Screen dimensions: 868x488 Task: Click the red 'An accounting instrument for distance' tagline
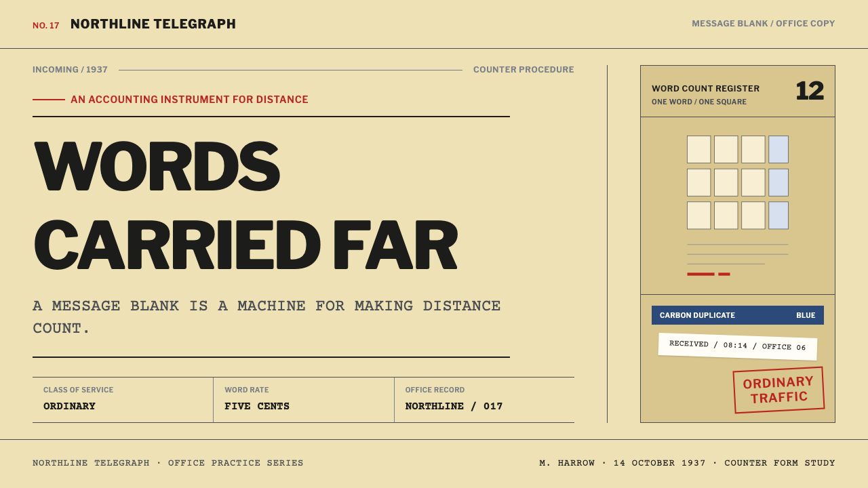coord(189,100)
